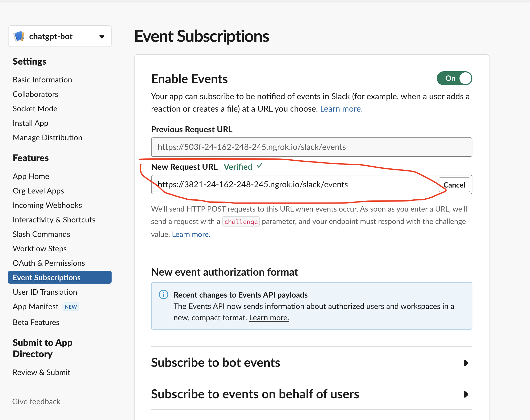
Task: Click the Give feedback link
Action: pyautogui.click(x=36, y=401)
